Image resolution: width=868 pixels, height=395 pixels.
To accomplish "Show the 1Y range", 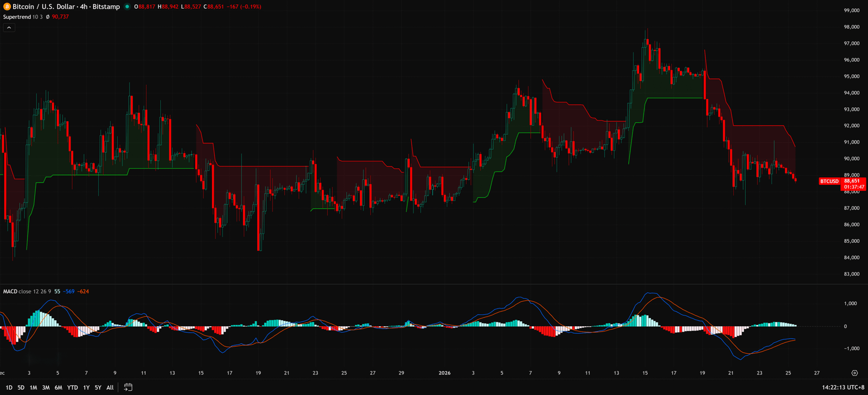I will click(x=86, y=387).
